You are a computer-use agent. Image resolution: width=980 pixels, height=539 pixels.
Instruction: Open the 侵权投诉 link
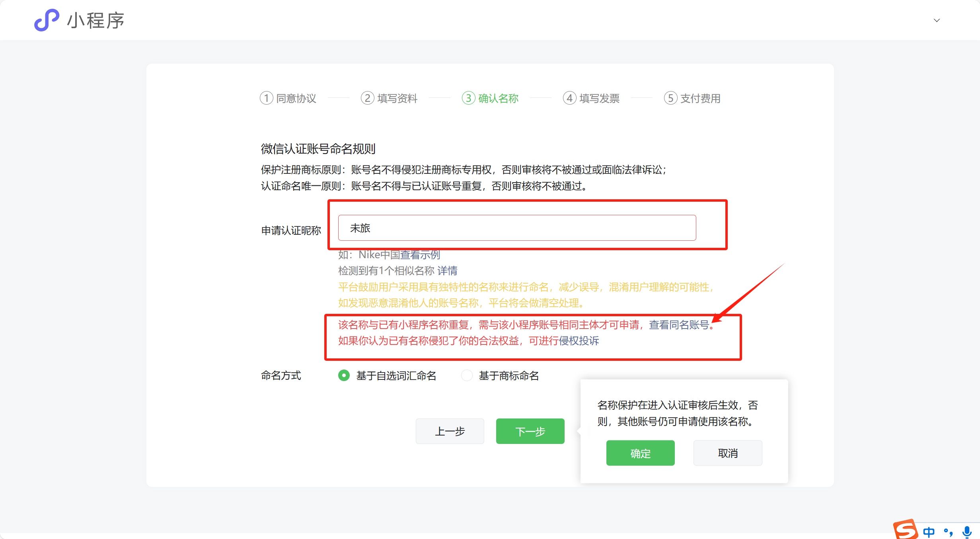(579, 341)
